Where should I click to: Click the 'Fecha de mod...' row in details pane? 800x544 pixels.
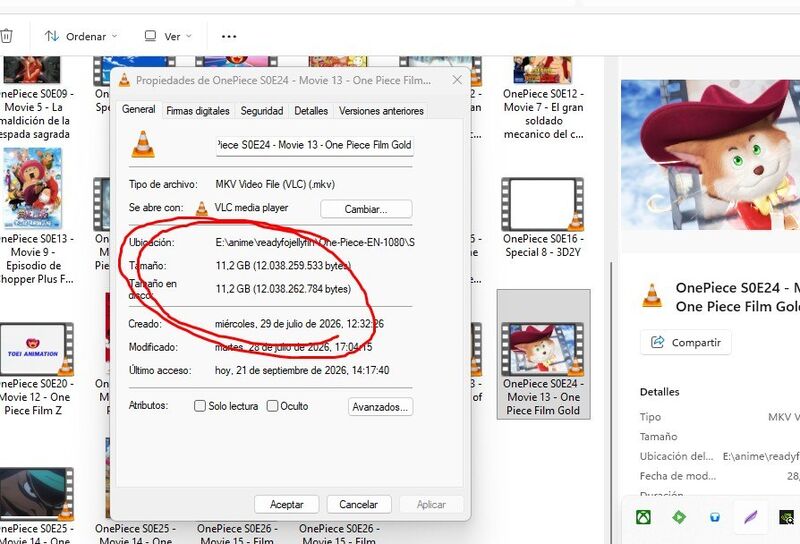click(x=719, y=476)
